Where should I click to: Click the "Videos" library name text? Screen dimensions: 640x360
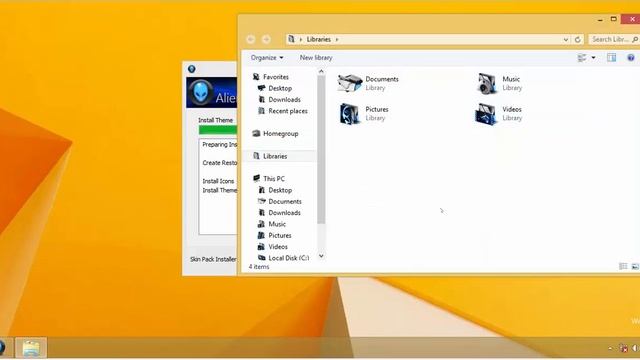coord(512,109)
